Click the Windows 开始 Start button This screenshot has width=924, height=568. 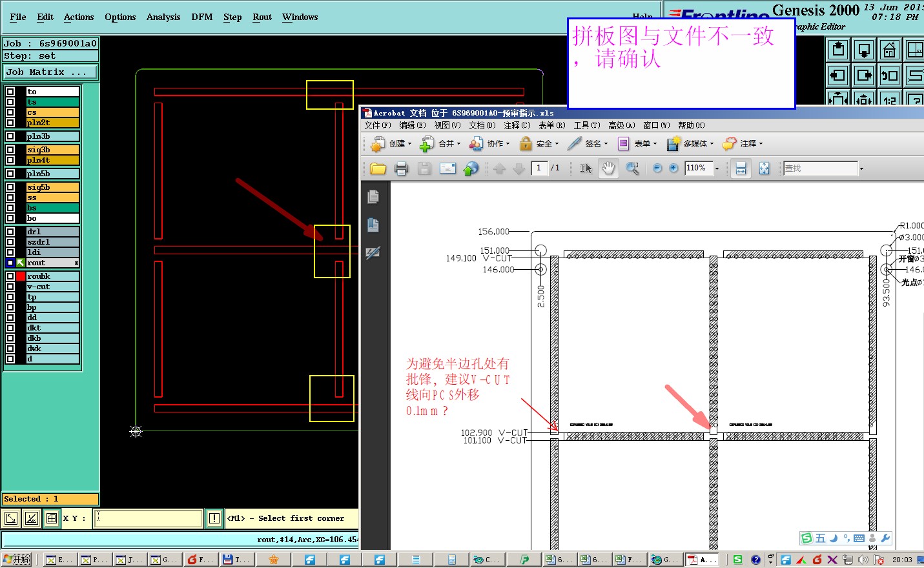[16, 560]
